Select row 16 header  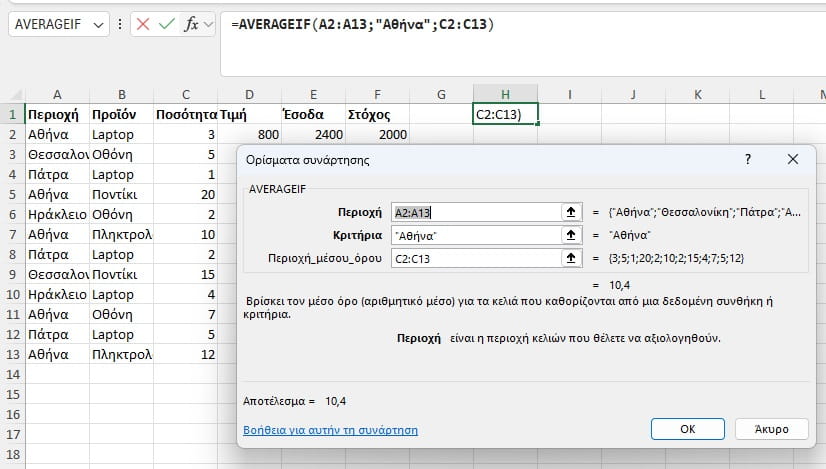(13, 414)
